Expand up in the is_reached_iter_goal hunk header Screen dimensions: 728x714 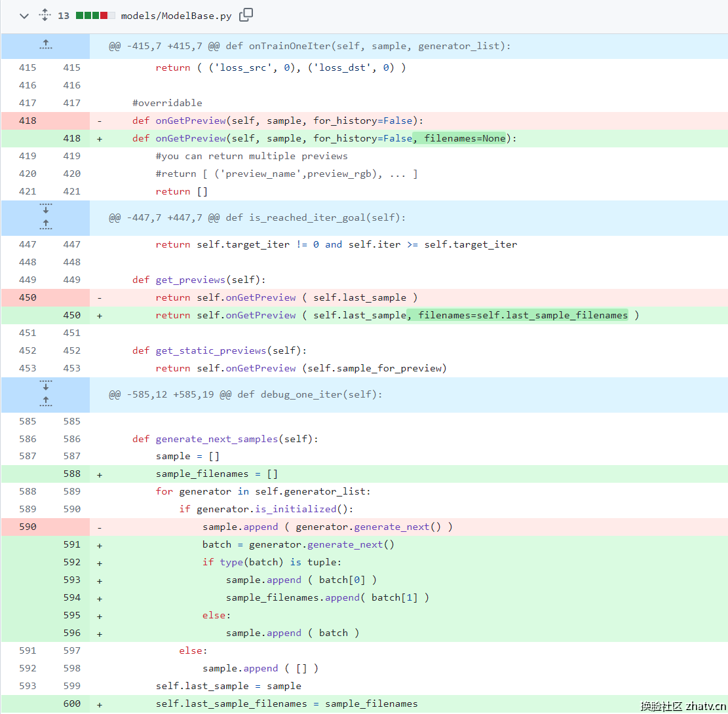[45, 225]
